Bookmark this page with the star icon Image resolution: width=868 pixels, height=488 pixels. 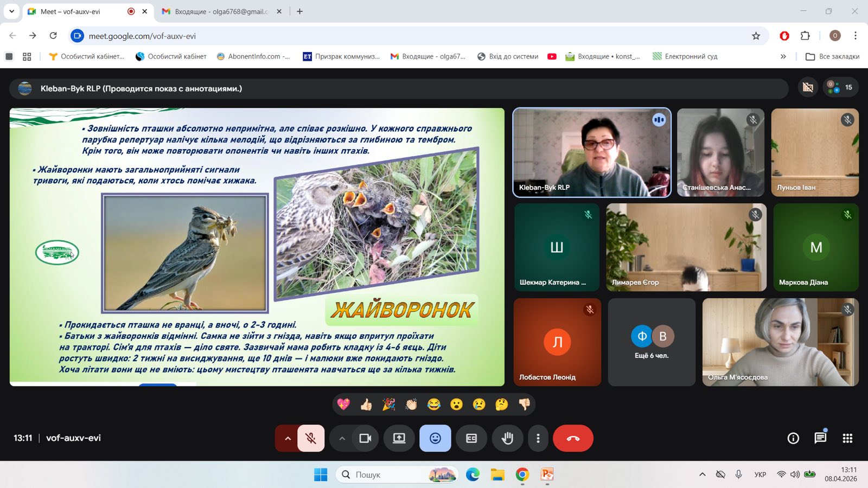click(x=756, y=36)
